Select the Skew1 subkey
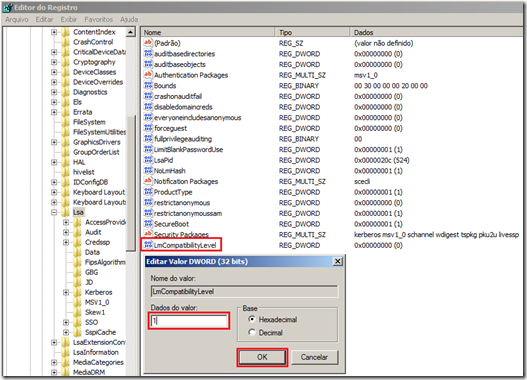This screenshot has width=527, height=380. (95, 312)
